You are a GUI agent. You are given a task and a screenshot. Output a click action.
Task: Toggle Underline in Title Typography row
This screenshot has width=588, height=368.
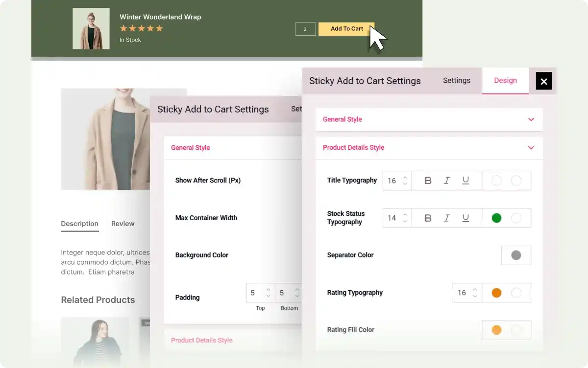click(x=465, y=181)
